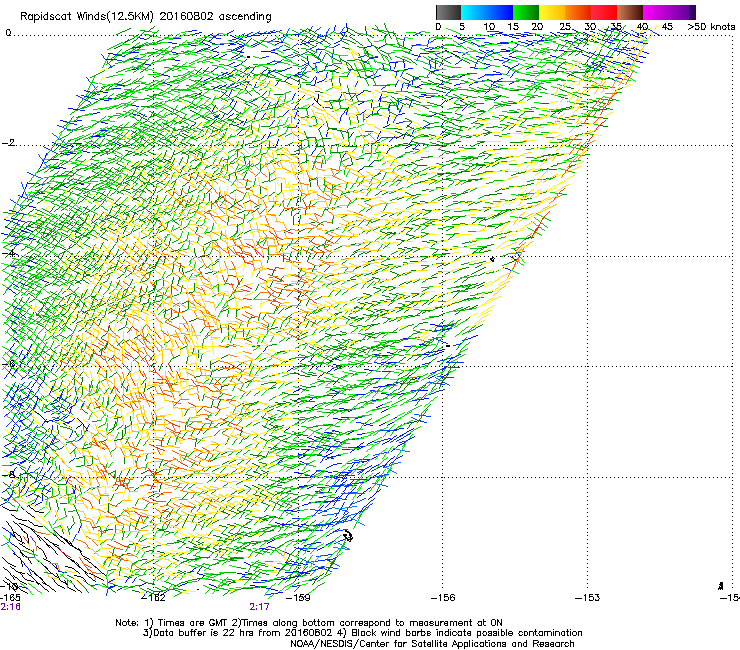
Task: Click the "Data buffer is 22 hrs" note line
Action: [x=362, y=633]
